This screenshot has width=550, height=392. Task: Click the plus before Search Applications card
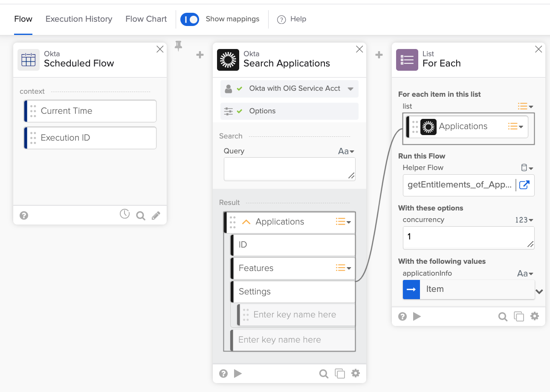point(200,55)
